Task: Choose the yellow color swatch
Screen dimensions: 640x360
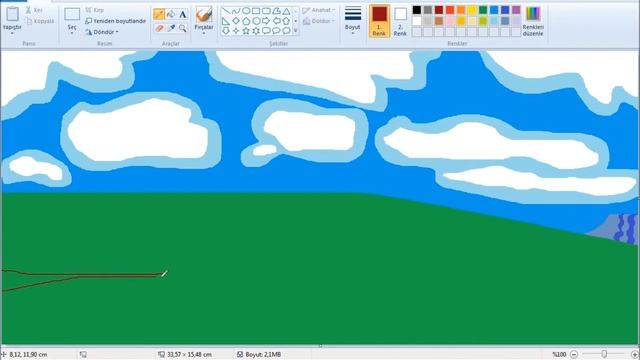Action: (x=472, y=10)
